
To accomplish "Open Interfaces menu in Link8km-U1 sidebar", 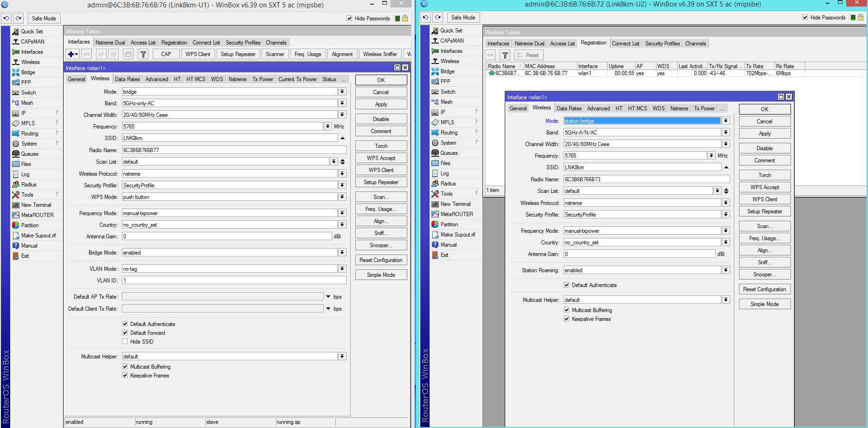I will 32,52.
